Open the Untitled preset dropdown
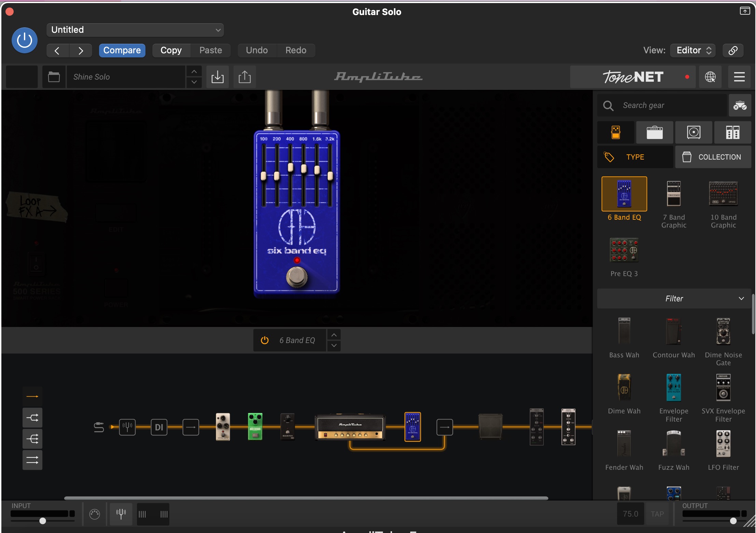Viewport: 756px width, 533px height. [x=135, y=30]
